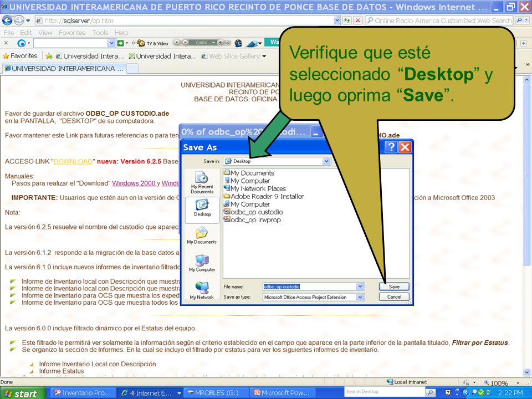Click the blue smiley character toolbar icon
The height and width of the screenshot is (399, 532).
pyautogui.click(x=238, y=43)
